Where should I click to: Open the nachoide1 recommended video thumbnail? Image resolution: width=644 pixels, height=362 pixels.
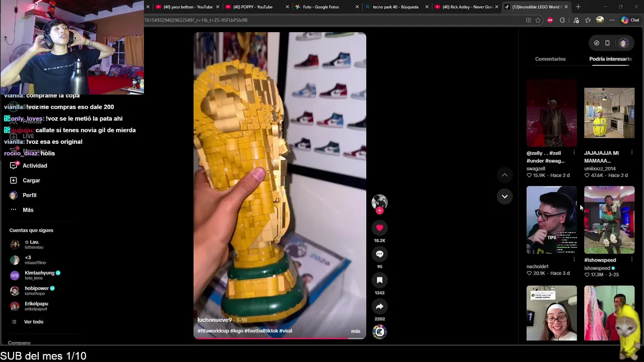(x=551, y=220)
